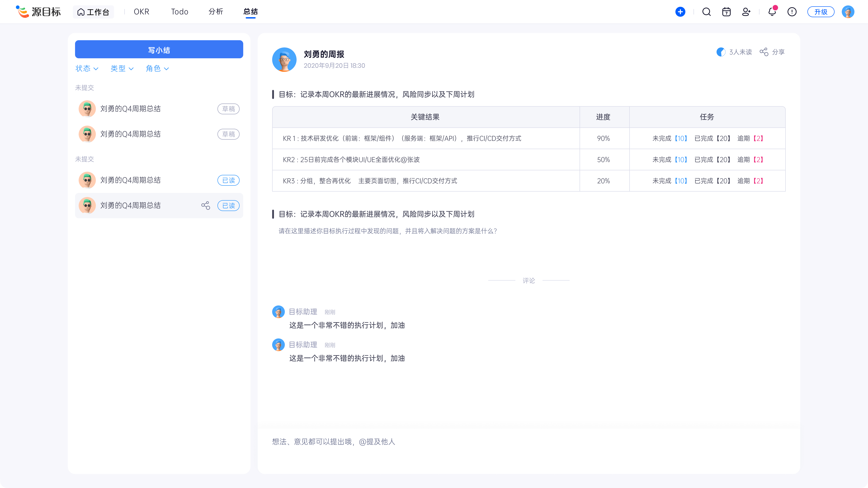Image resolution: width=868 pixels, height=488 pixels.
Task: Expand the 状态 filter dropdown
Action: [87, 69]
